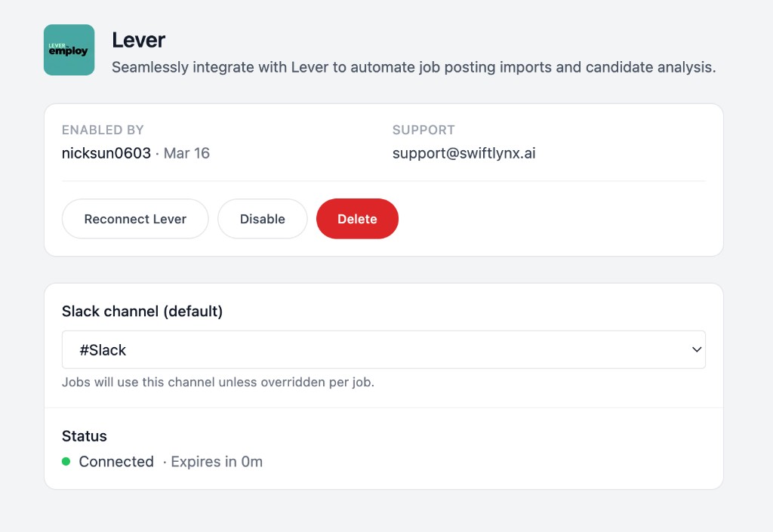The image size is (773, 532).
Task: Click the nicksun0603 username
Action: tap(106, 153)
